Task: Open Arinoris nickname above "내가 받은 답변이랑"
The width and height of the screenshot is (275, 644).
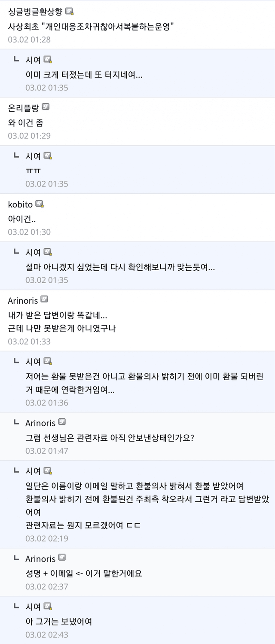Action: coord(23,300)
